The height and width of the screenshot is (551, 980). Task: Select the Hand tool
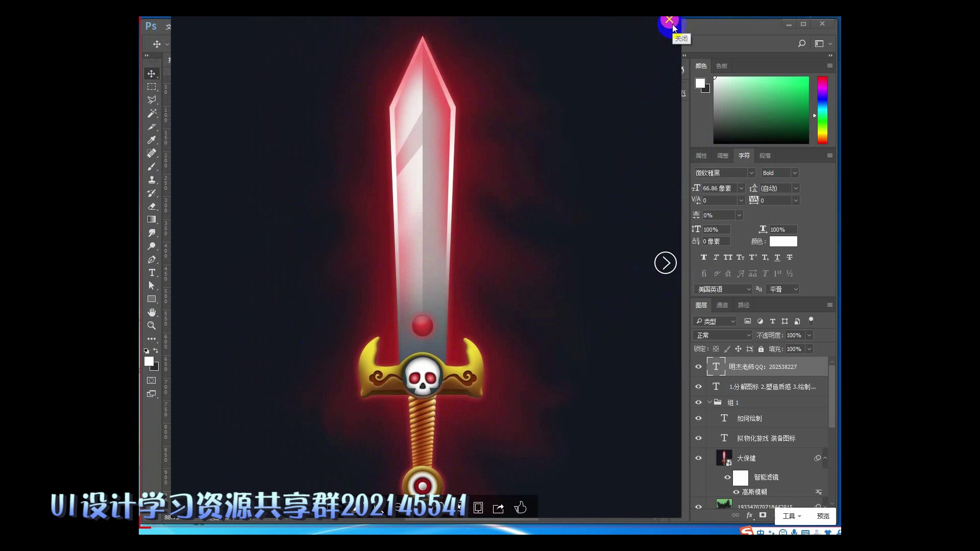(152, 312)
